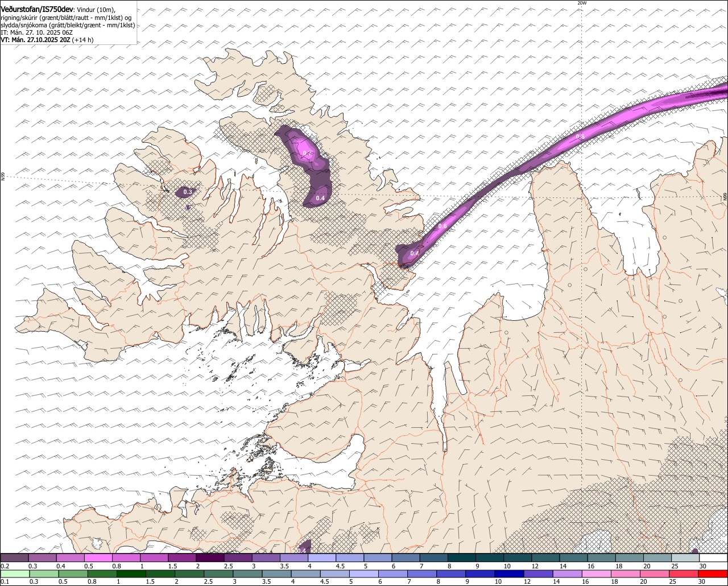The width and height of the screenshot is (728, 586).
Task: Click the upper-legend bright pink swatch at 0.5
Action: [x=98, y=558]
